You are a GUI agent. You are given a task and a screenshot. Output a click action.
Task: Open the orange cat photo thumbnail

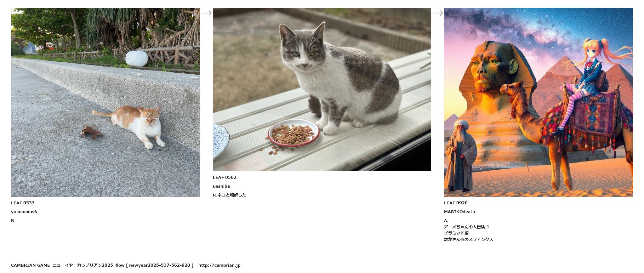(105, 102)
